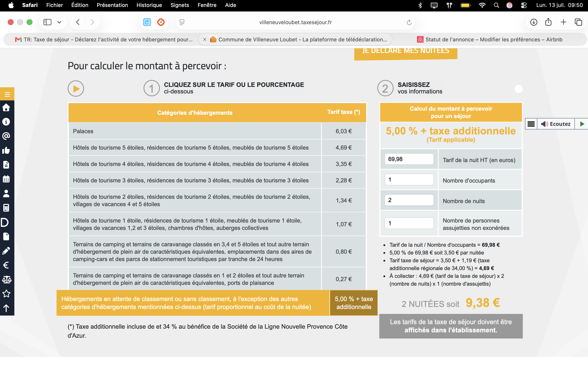This screenshot has width=588, height=368.
Task: Click the letter D icon in sidebar
Action: [x=5, y=222]
